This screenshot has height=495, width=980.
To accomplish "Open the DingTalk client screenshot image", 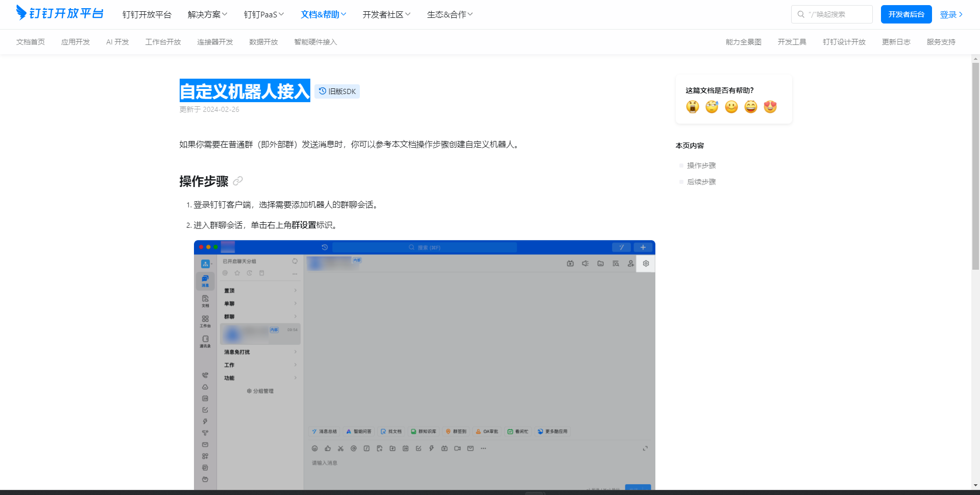I will pos(425,365).
